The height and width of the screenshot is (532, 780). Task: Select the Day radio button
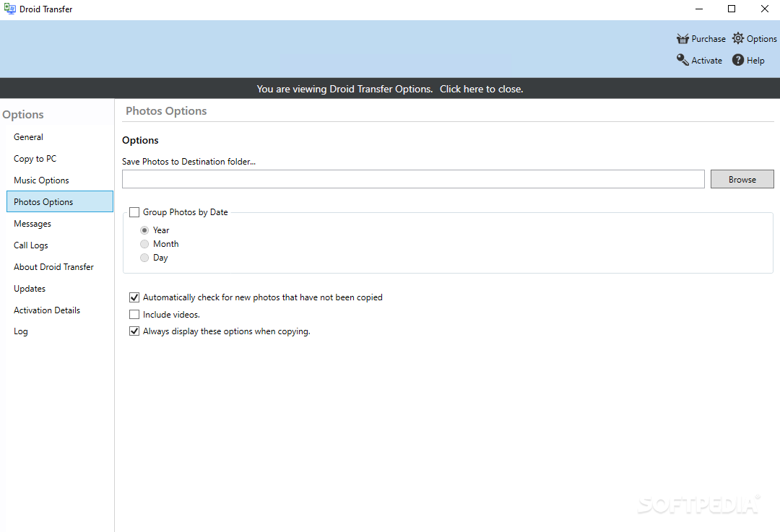144,258
